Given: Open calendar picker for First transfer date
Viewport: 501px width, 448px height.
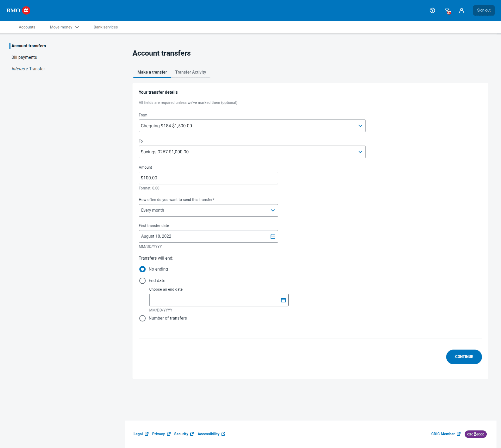Looking at the screenshot, I should (x=273, y=236).
